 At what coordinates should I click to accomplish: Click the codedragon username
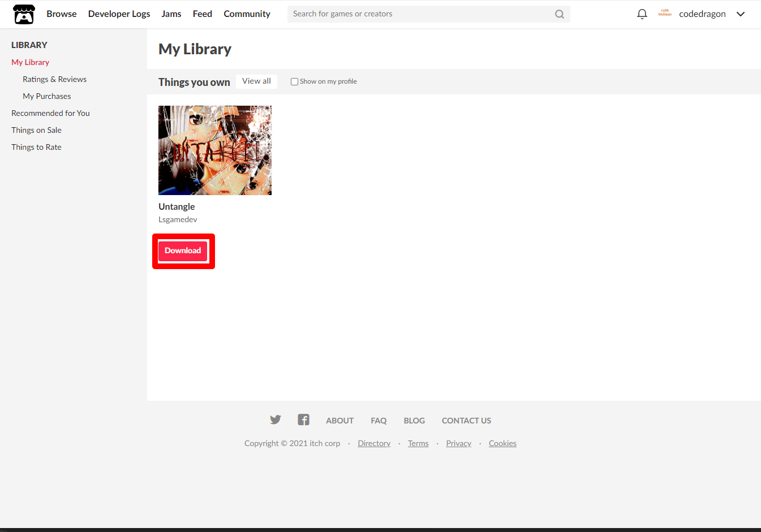(x=702, y=14)
